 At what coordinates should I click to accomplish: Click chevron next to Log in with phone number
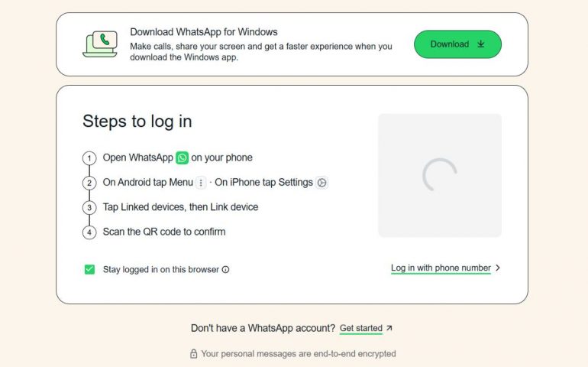click(x=498, y=268)
